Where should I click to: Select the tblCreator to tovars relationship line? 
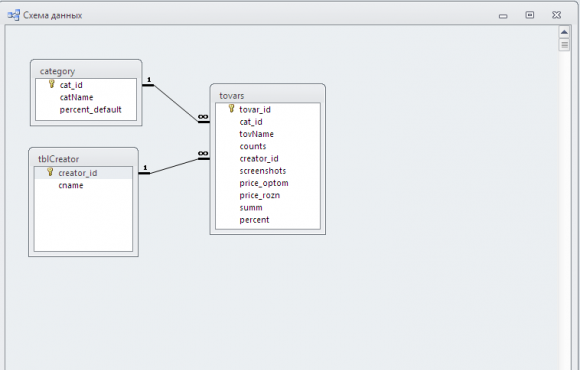pos(174,166)
